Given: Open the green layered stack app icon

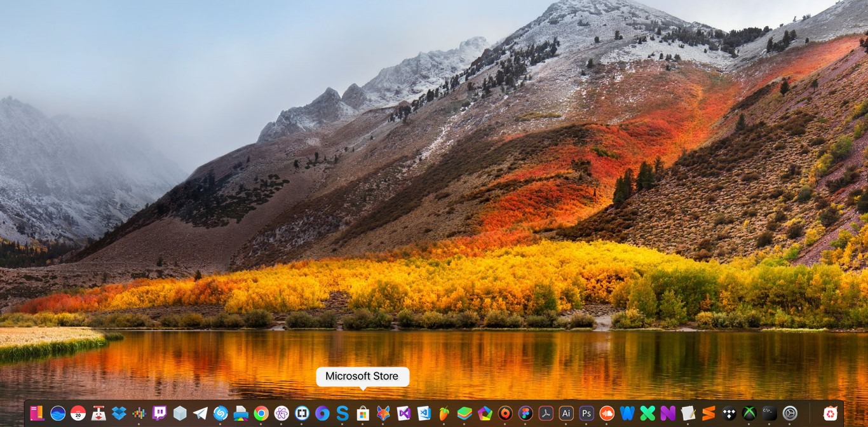Looking at the screenshot, I should 465,413.
